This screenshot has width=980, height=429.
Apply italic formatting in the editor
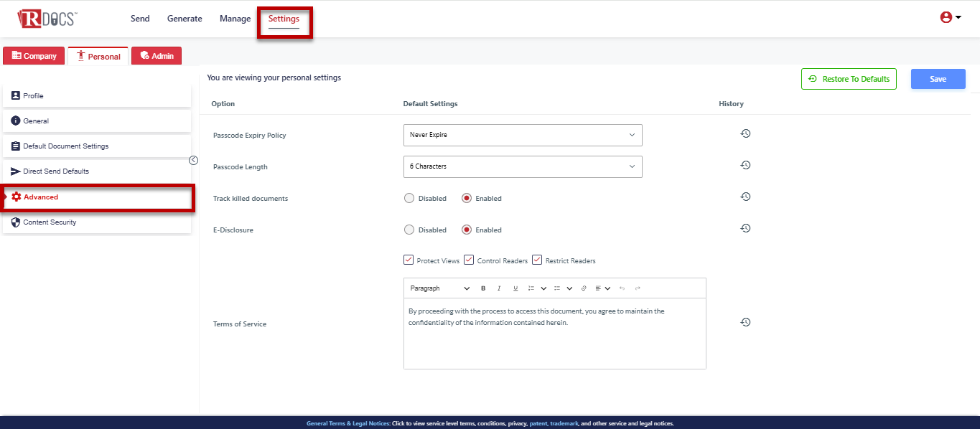click(499, 288)
